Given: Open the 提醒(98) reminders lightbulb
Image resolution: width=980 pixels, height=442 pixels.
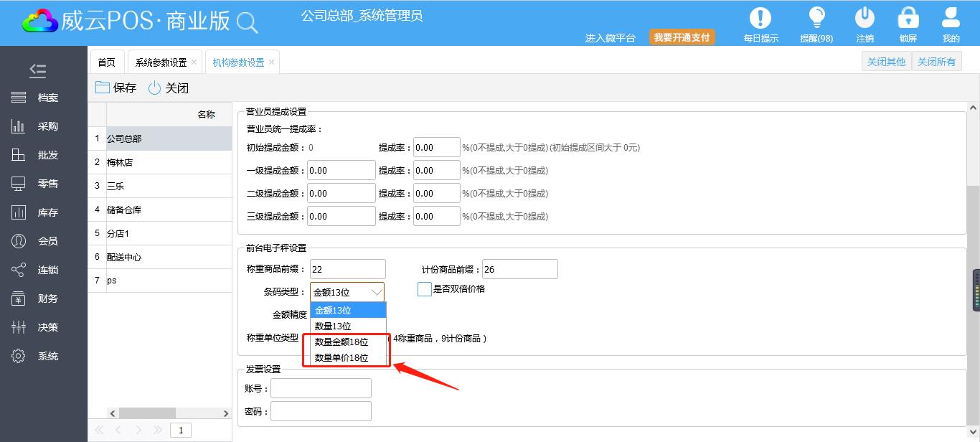Looking at the screenshot, I should [x=816, y=19].
